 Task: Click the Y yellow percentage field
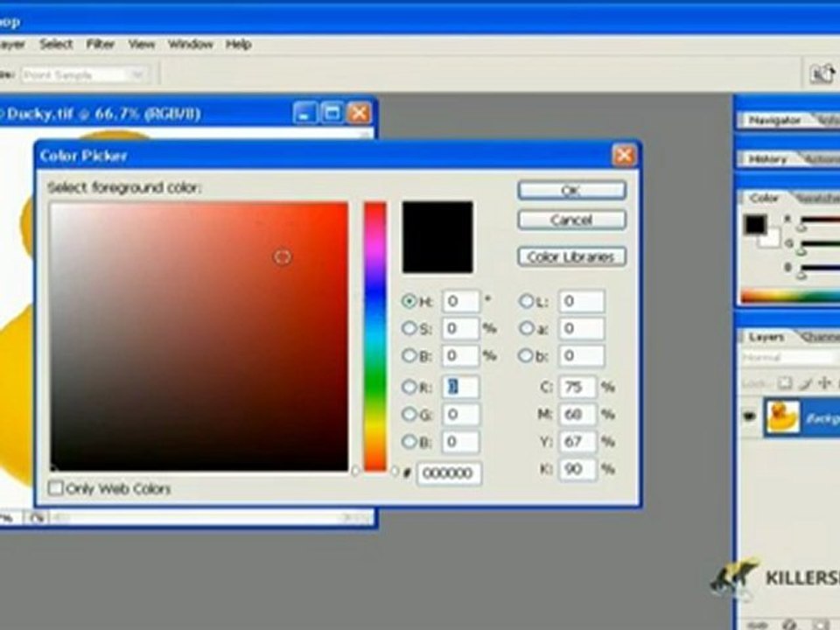click(577, 441)
